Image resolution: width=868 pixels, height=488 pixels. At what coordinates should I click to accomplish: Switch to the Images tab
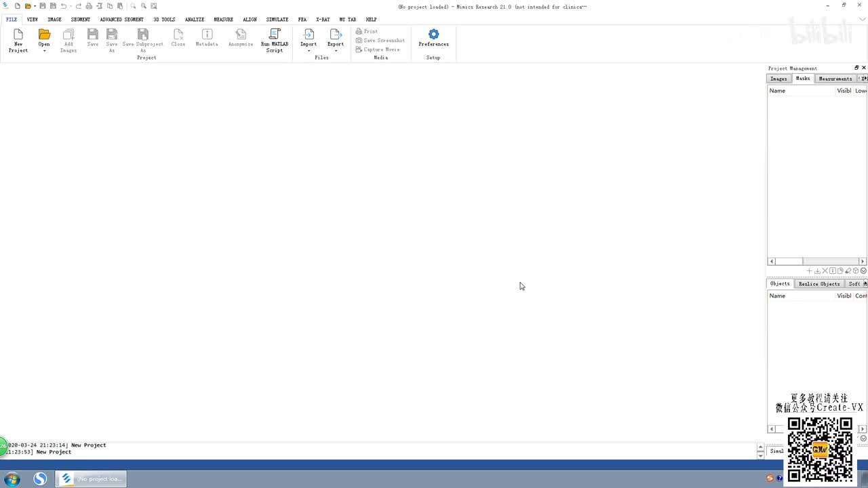[778, 79]
